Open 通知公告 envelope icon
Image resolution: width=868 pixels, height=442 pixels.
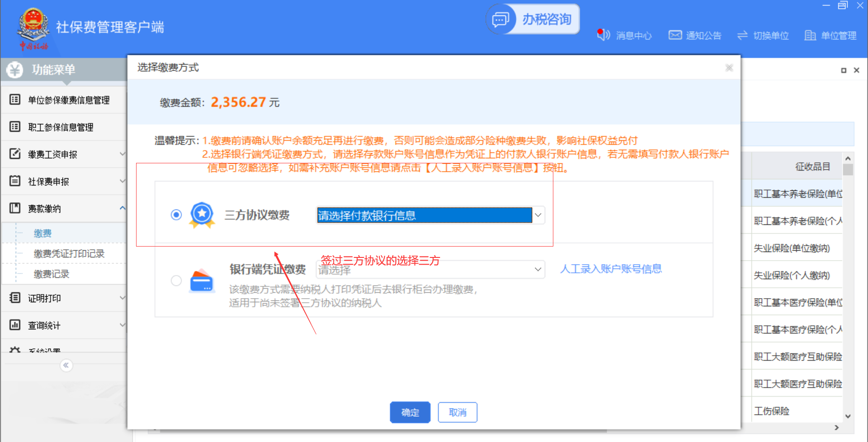(x=675, y=35)
